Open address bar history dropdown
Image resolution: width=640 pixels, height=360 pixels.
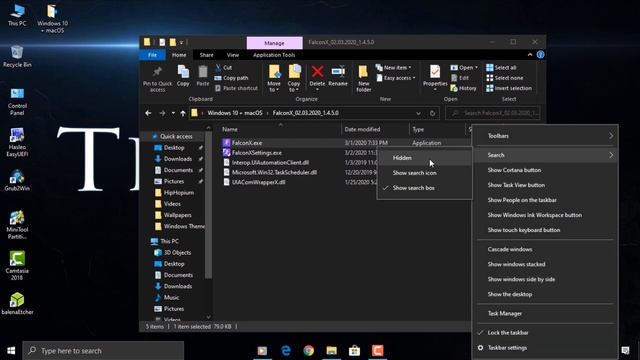418,113
